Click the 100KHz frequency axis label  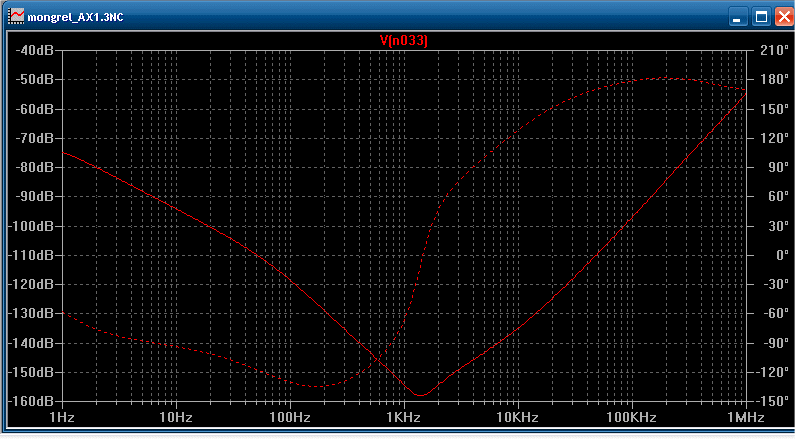[632, 418]
